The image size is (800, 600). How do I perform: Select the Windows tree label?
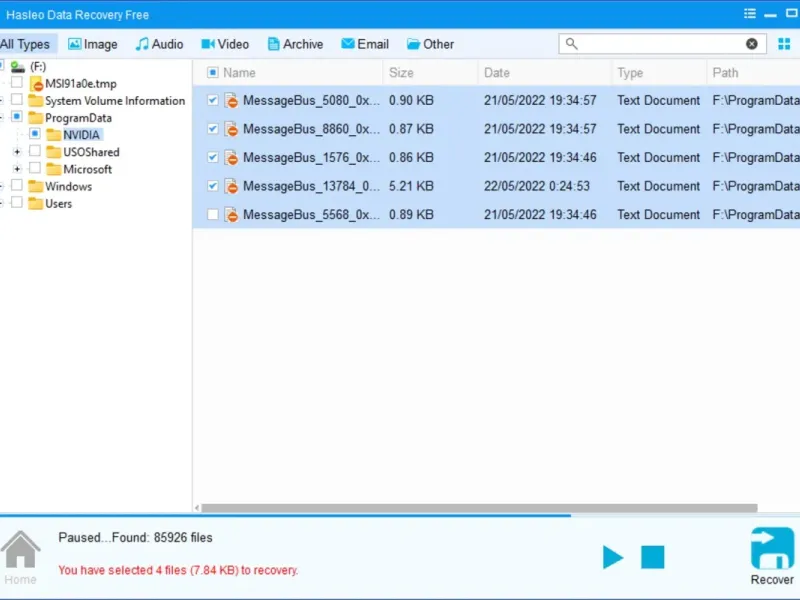click(68, 187)
